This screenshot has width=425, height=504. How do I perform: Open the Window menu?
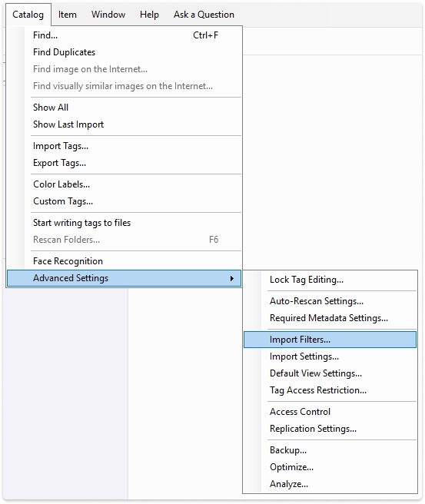coord(108,15)
